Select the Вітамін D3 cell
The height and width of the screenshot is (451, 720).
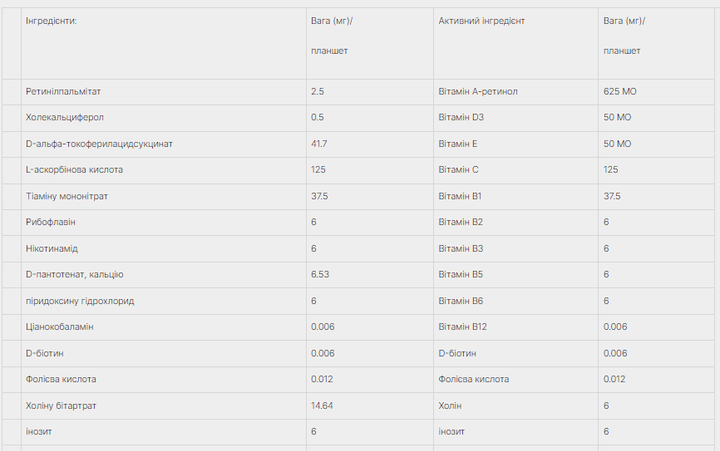pos(516,118)
